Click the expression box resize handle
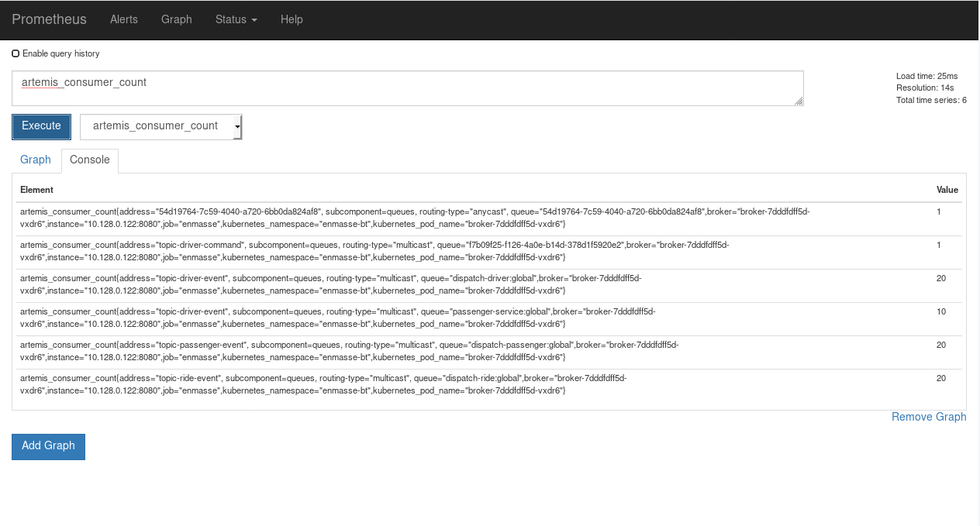Screen dimensions: 980x526 click(x=799, y=101)
